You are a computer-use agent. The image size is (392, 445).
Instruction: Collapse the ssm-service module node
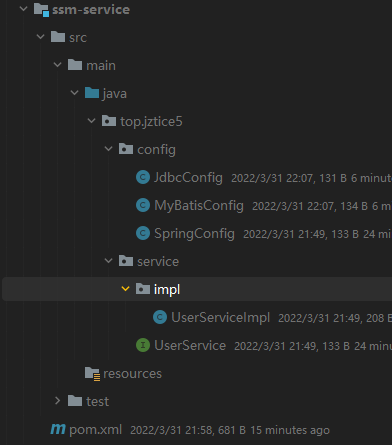(24, 9)
